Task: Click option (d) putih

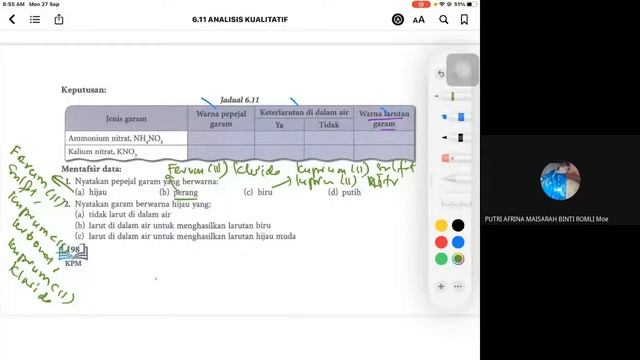Action: tap(344, 192)
